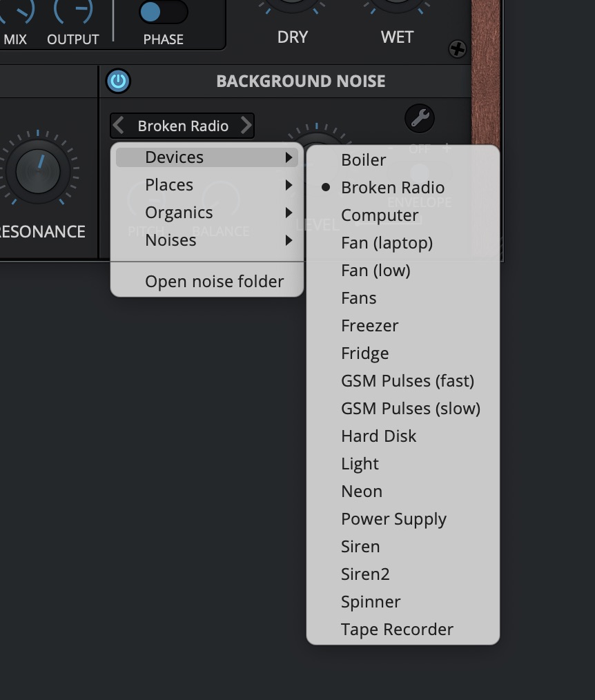
Task: Choose Hard Disk from the list
Action: click(378, 436)
